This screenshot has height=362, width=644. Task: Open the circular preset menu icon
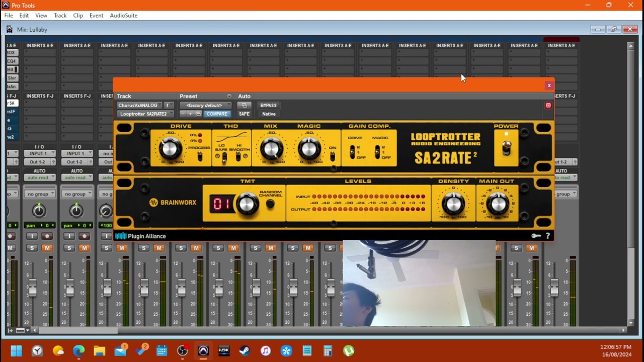[x=229, y=96]
